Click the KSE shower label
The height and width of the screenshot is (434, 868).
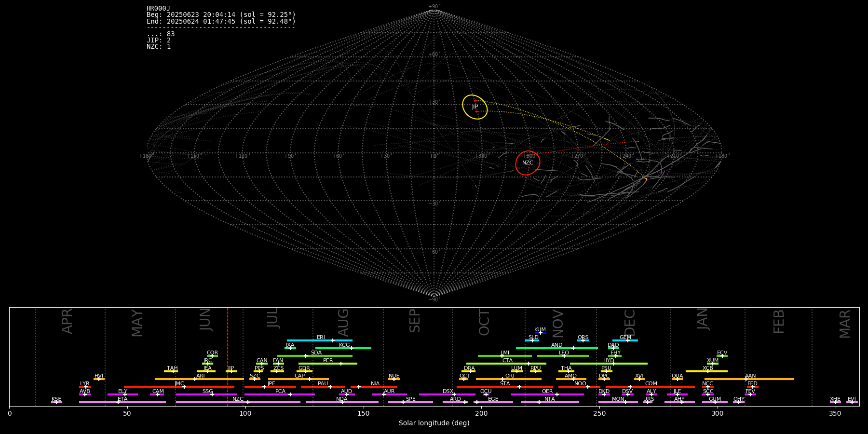(x=56, y=399)
